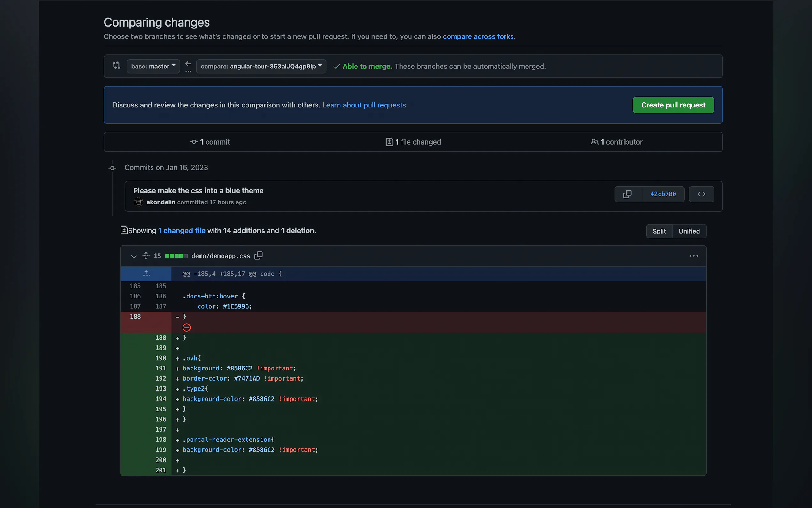The image size is (812, 508).
Task: Copy the full commit SHA icon
Action: point(627,194)
